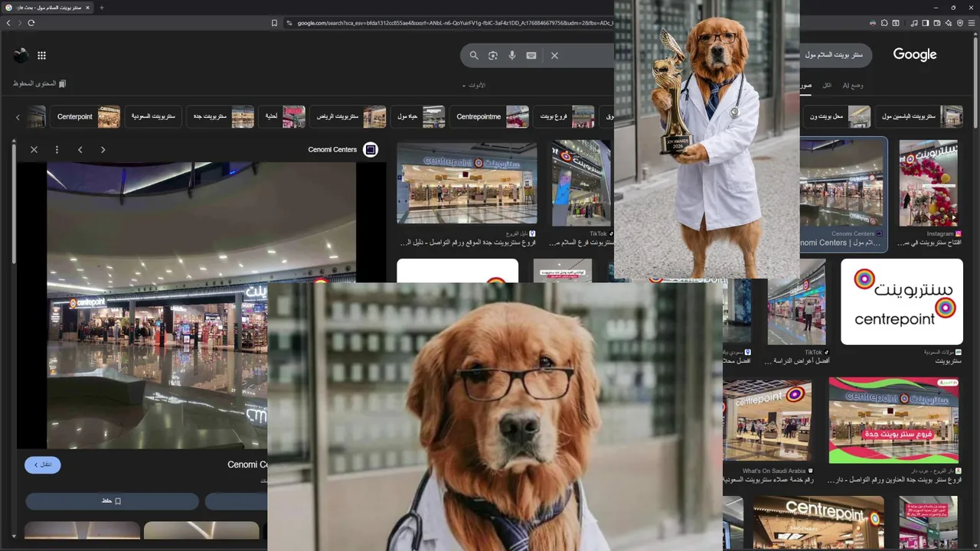Open the centrepoint logo result image
Viewport: 980px width, 551px height.
[x=902, y=302]
